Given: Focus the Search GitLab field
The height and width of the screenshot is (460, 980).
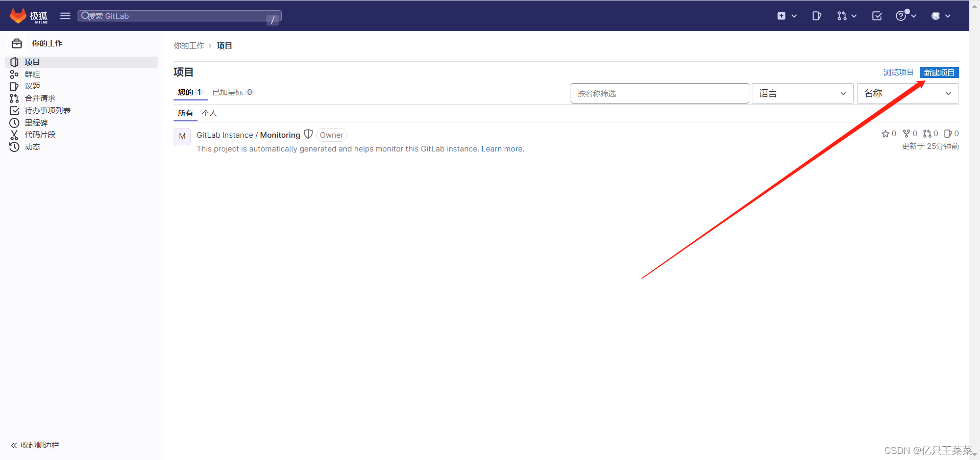Looking at the screenshot, I should coord(179,16).
